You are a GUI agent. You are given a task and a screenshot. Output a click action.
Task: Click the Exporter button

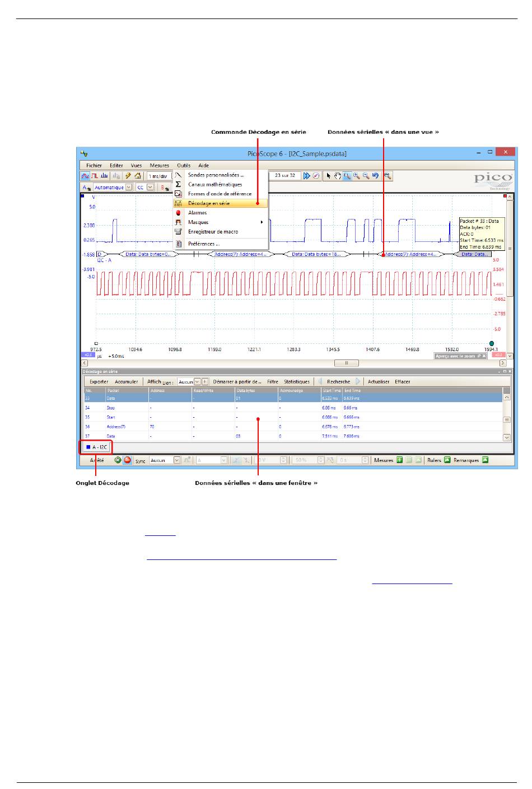coord(99,382)
